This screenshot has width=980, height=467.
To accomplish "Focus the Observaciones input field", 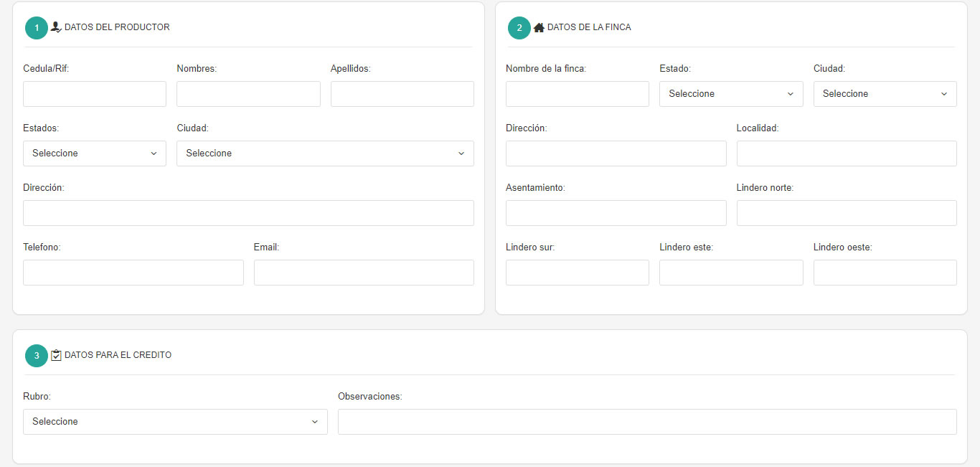I will pyautogui.click(x=647, y=422).
